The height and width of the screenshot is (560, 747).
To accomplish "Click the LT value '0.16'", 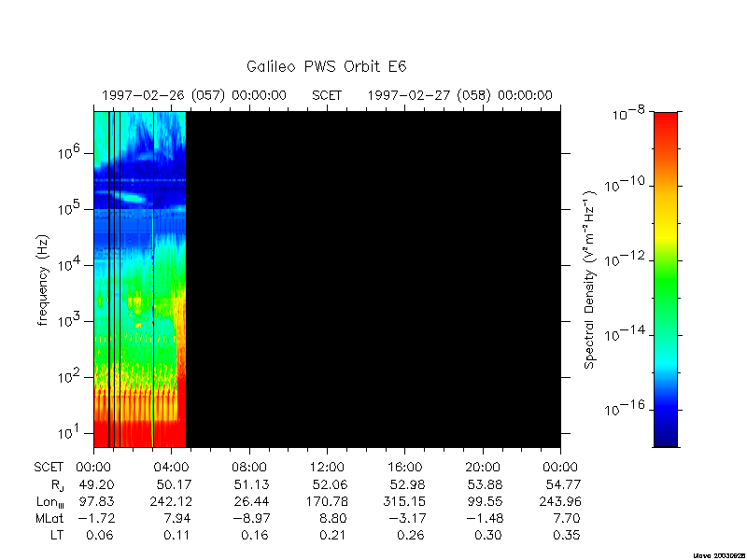I will point(254,535).
